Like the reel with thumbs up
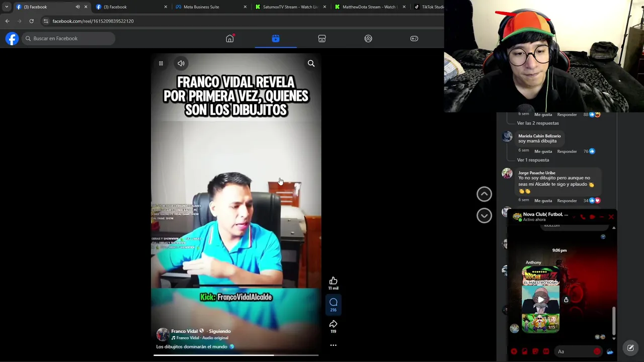This screenshot has width=644, height=362. point(333,281)
